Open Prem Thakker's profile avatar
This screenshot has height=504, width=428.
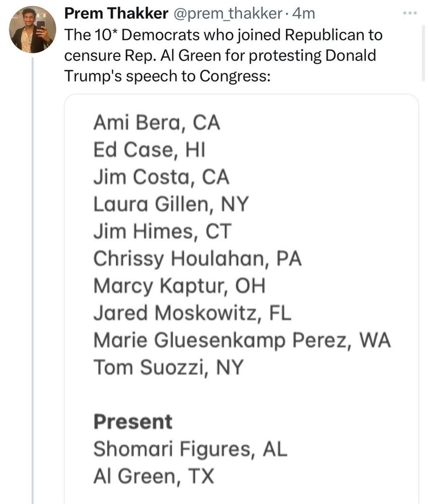click(x=32, y=30)
